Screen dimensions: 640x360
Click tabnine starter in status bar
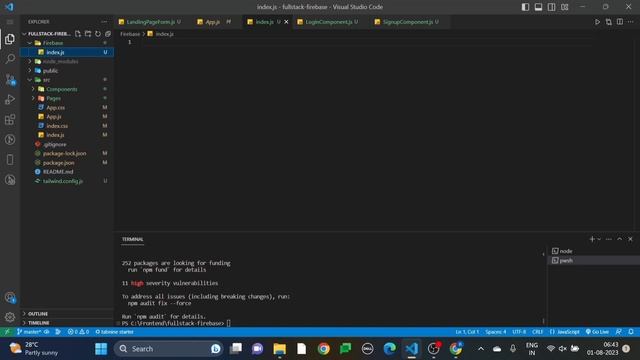[114, 332]
